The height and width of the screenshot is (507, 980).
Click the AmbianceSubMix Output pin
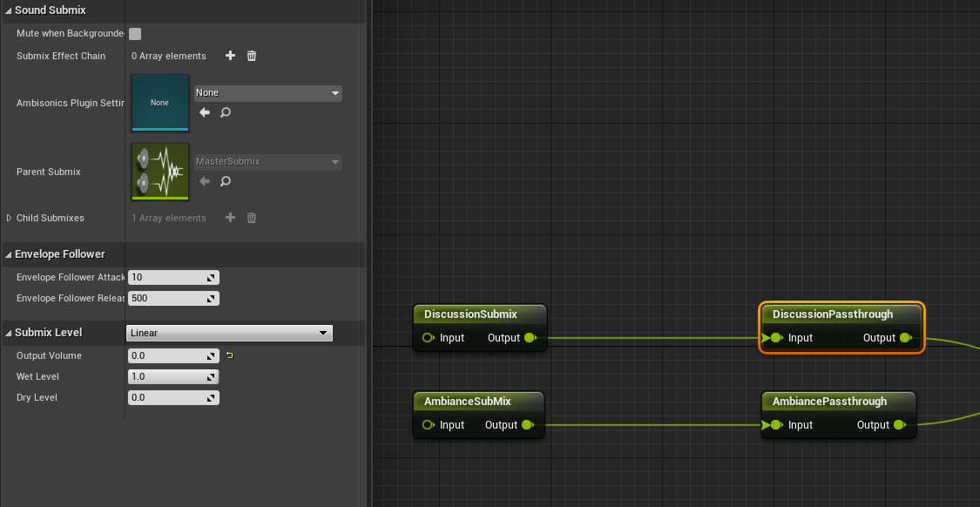(528, 425)
